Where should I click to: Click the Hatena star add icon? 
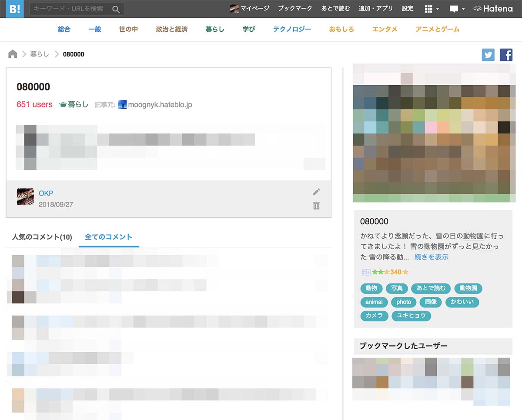(366, 272)
